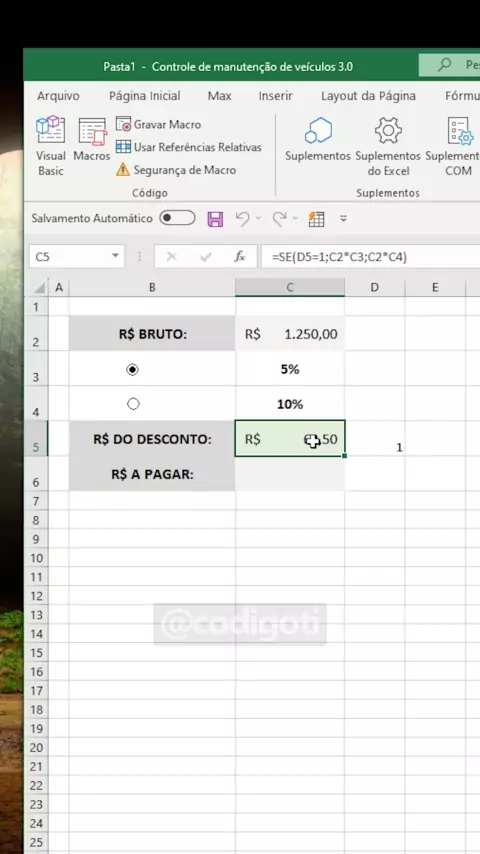Viewport: 480px width, 854px height.
Task: Open the Quick Access Toolbar customize dropdown
Action: (343, 219)
